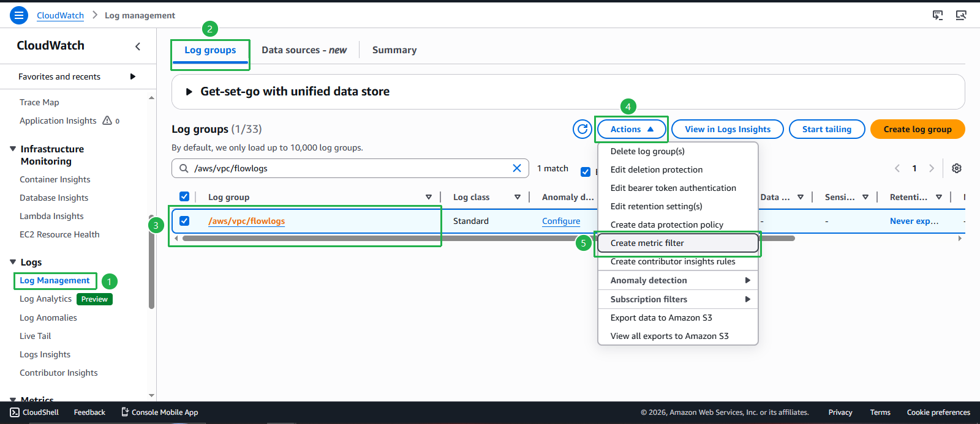Click Configure anomaly detection link
Screen dimensions: 980x424
pyautogui.click(x=561, y=221)
